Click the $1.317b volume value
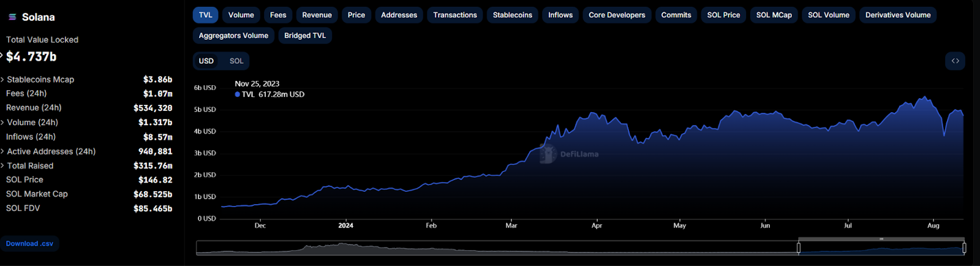The height and width of the screenshot is (266, 980). pos(155,123)
